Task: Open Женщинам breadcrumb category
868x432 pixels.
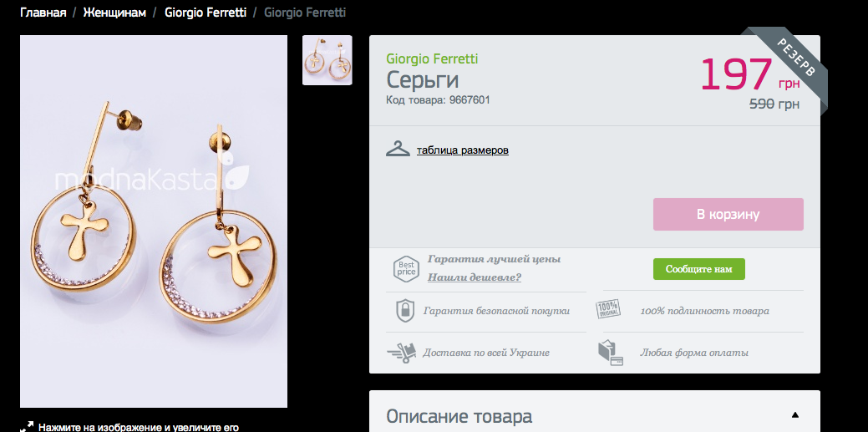Action: pyautogui.click(x=114, y=13)
